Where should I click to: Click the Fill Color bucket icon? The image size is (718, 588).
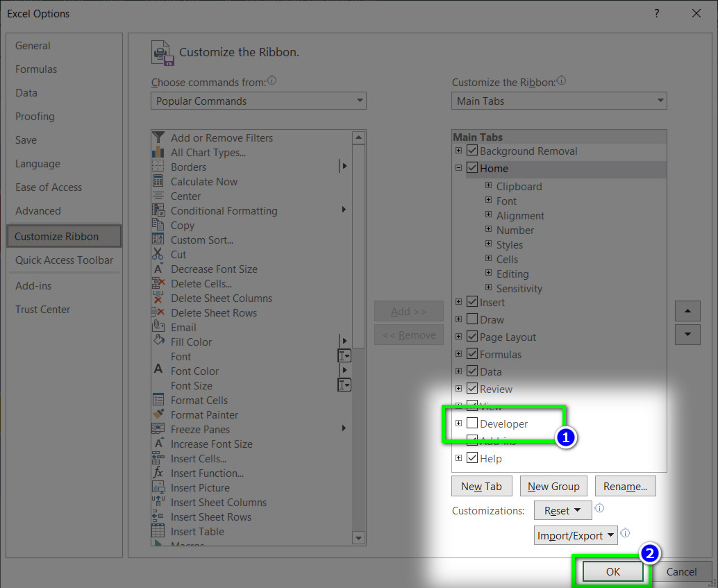click(158, 341)
